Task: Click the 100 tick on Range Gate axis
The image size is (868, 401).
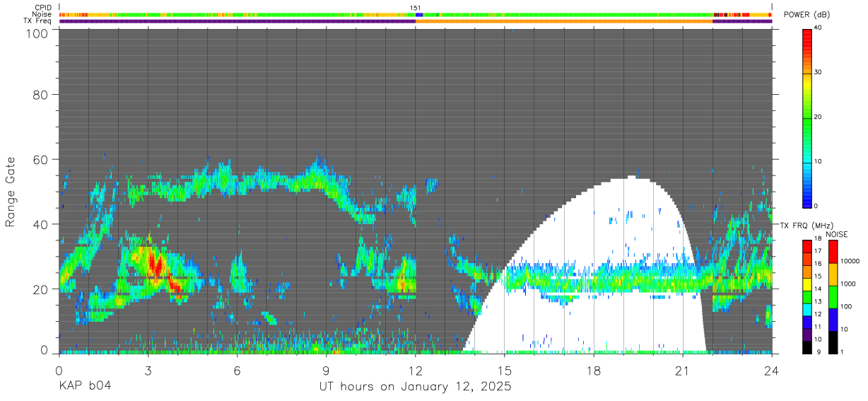Action: point(37,33)
